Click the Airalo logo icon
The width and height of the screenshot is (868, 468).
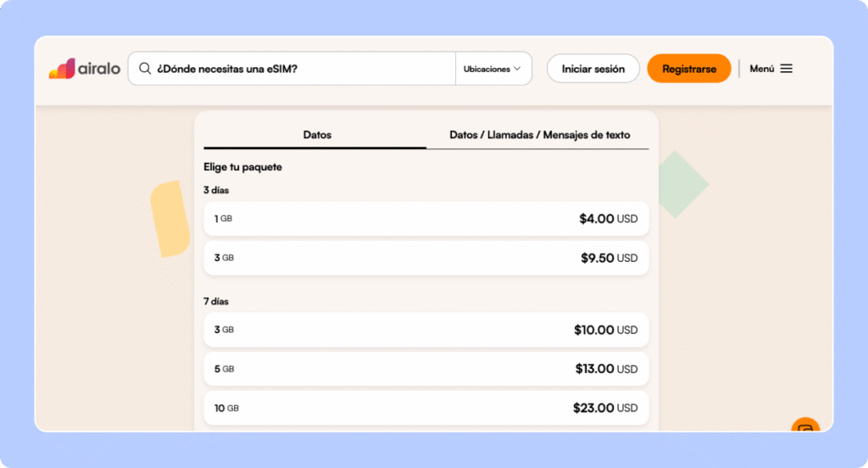63,70
